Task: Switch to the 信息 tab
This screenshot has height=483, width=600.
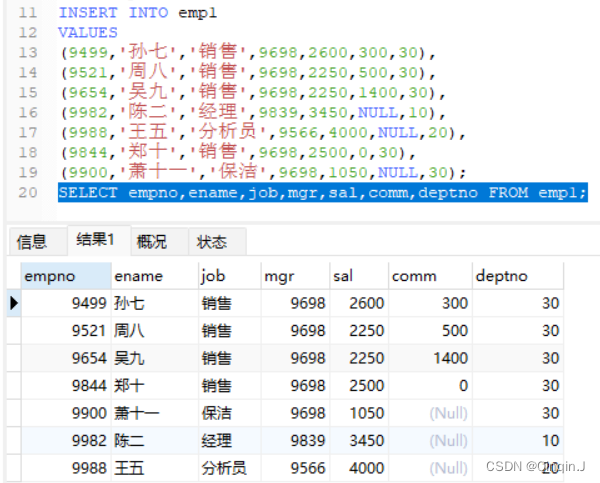Action: [37, 242]
